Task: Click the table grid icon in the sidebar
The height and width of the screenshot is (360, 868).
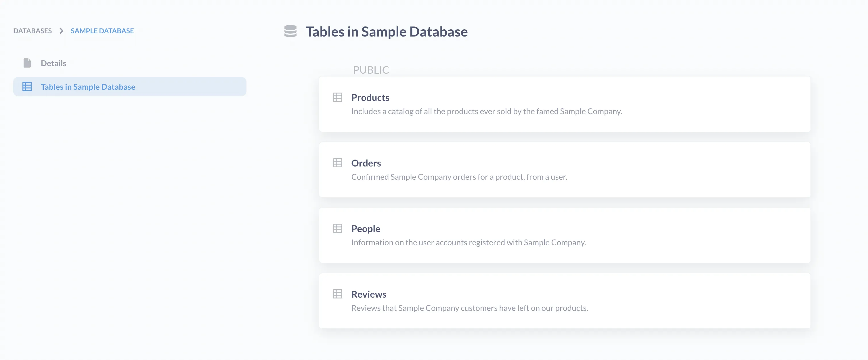Action: 27,87
